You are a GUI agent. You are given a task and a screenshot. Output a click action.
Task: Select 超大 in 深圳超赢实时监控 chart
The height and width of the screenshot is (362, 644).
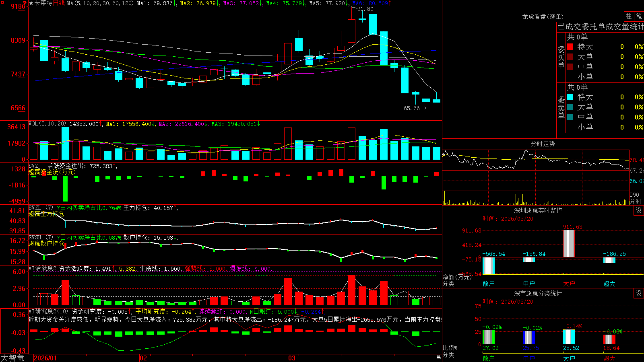(x=609, y=284)
